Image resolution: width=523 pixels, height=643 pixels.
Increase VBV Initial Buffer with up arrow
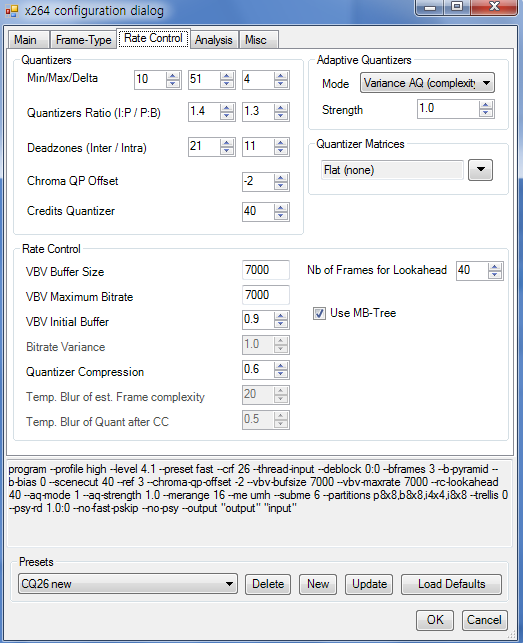(x=281, y=316)
